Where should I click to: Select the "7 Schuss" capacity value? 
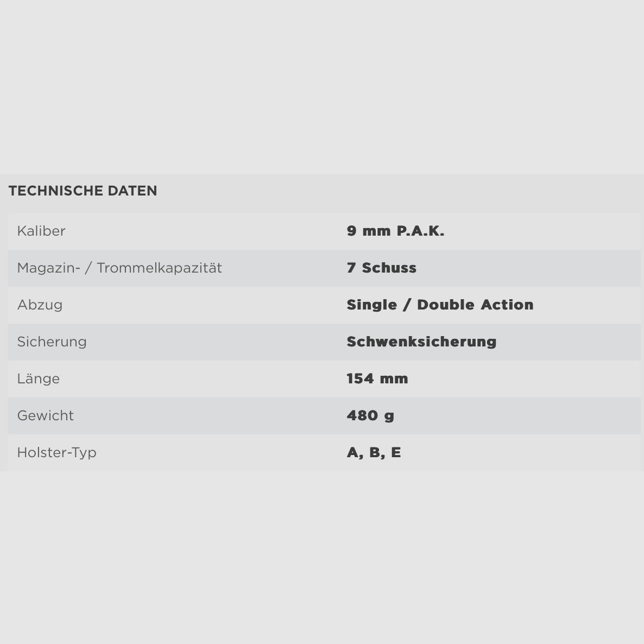382,268
